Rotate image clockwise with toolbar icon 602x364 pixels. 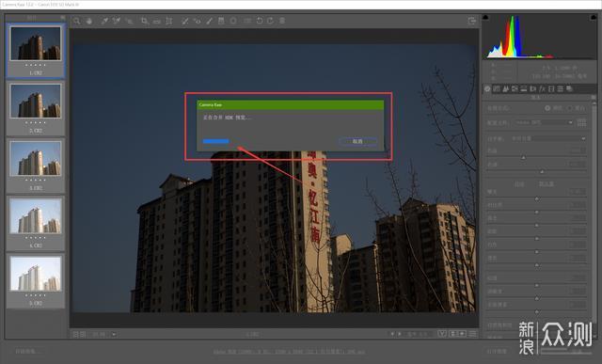coord(270,21)
